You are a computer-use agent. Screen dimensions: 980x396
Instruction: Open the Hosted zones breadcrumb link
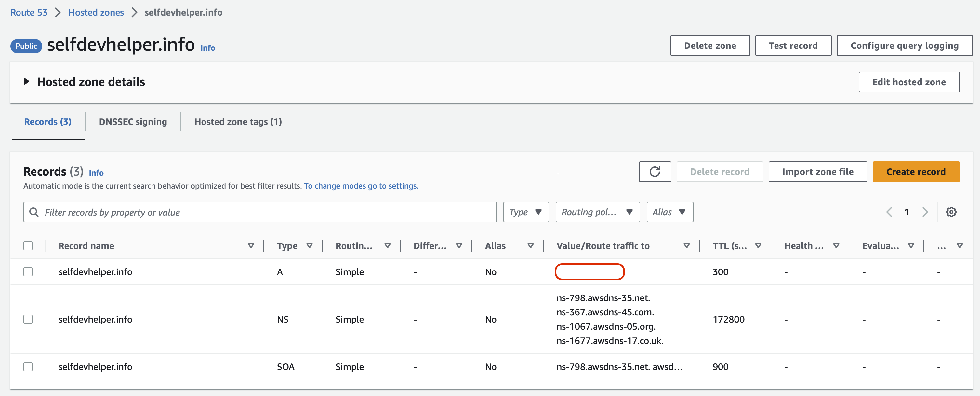(96, 12)
